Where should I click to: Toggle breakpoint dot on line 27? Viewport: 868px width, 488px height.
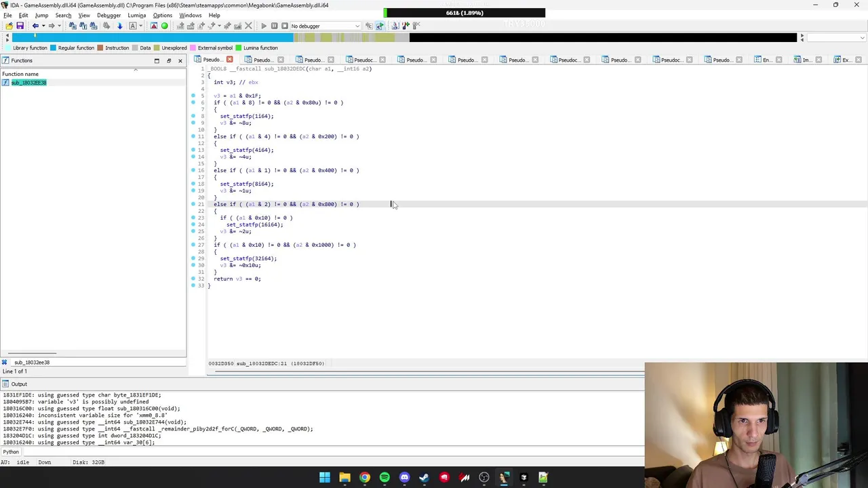coord(193,245)
